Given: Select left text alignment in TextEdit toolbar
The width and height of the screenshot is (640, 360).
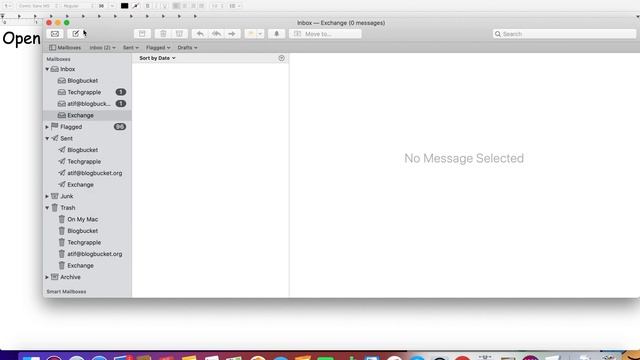Looking at the screenshot, I should click(x=176, y=6).
